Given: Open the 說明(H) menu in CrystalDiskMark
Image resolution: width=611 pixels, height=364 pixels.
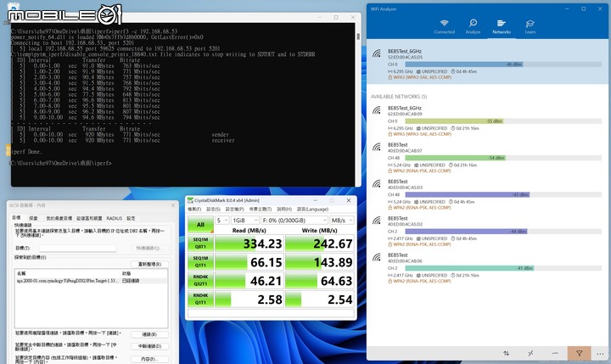Looking at the screenshot, I should click(284, 210).
